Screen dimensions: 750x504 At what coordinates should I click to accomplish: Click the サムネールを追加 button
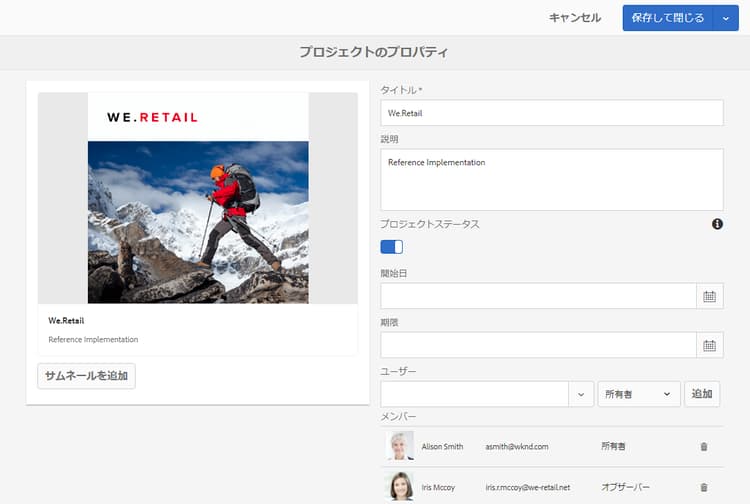87,376
